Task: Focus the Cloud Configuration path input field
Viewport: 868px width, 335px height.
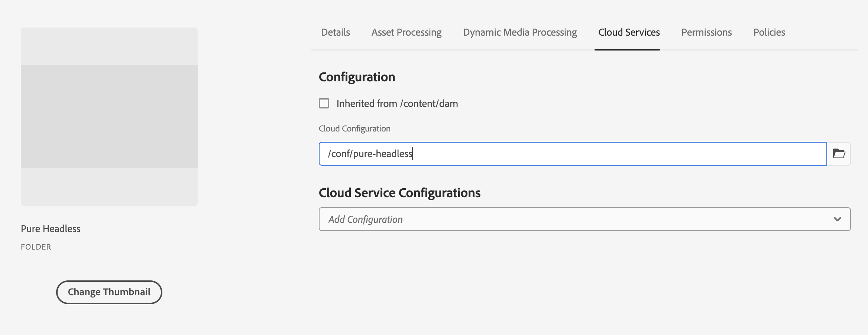Action: [x=595, y=154]
